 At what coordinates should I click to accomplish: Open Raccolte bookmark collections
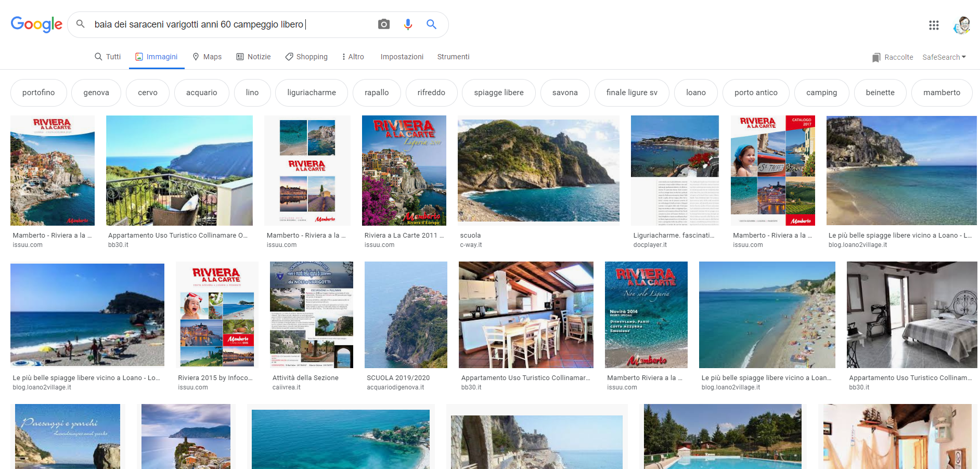(893, 57)
